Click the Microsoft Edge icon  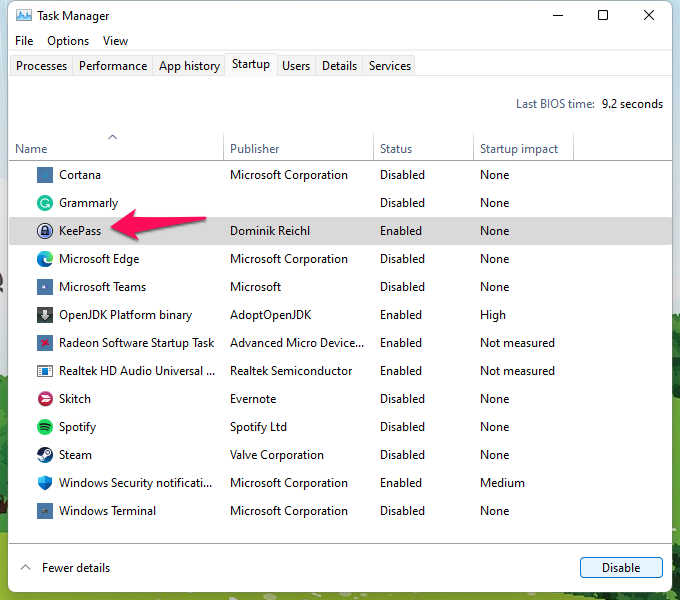tap(45, 259)
